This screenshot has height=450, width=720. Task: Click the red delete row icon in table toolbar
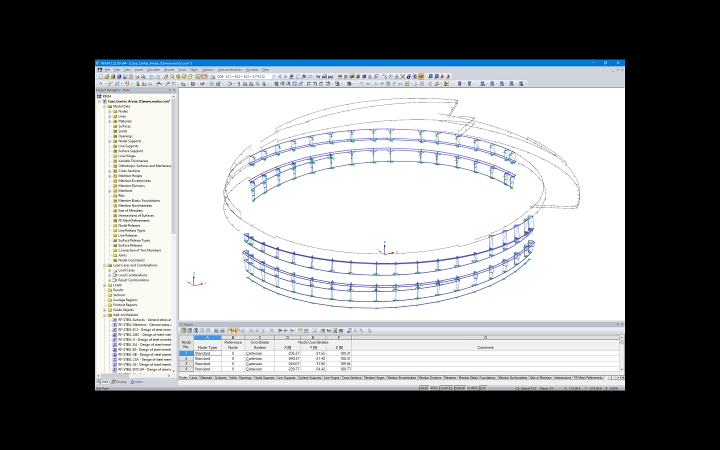coord(280,331)
